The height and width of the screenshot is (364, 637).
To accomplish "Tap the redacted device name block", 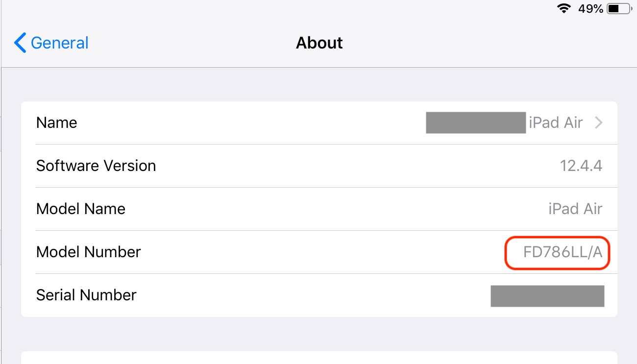I will (x=475, y=123).
